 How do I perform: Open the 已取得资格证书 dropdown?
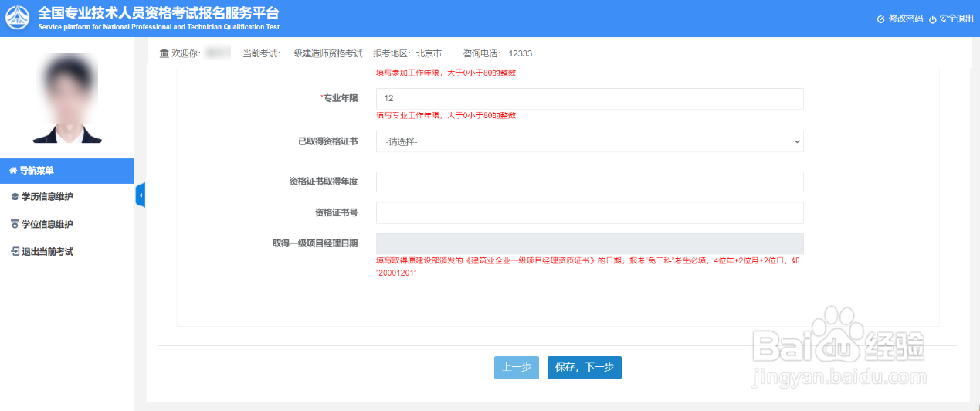pyautogui.click(x=589, y=141)
